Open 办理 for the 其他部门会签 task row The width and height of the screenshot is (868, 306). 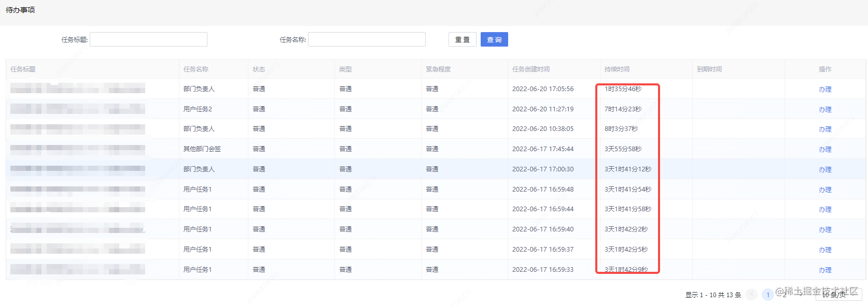pos(825,149)
